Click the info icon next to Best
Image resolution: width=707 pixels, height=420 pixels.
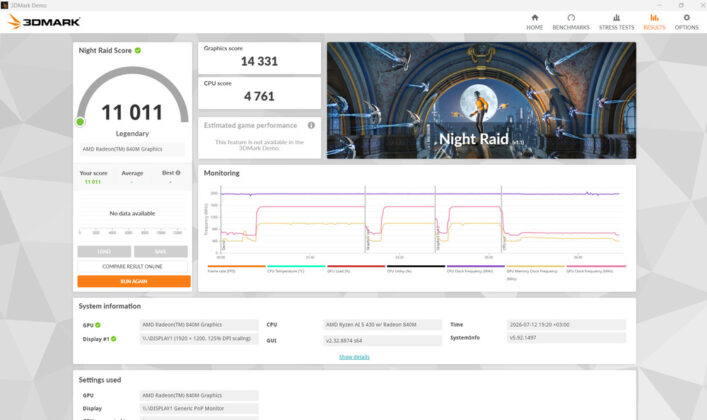178,173
